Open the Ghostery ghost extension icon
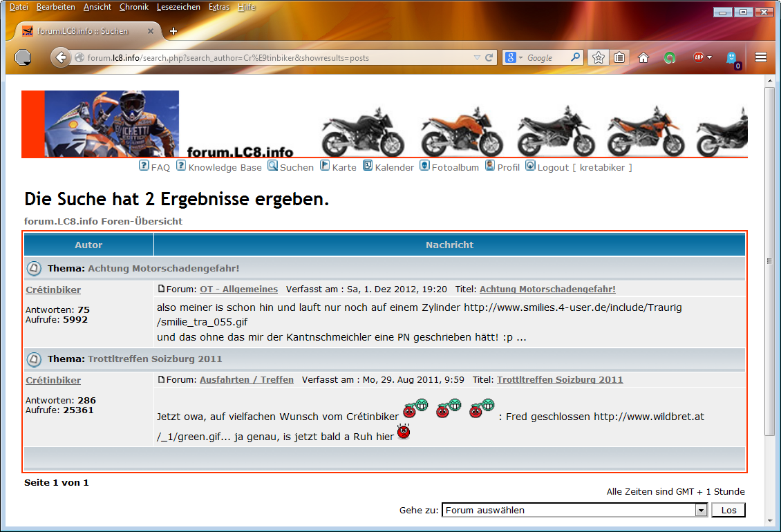This screenshot has width=781, height=532. [731, 58]
